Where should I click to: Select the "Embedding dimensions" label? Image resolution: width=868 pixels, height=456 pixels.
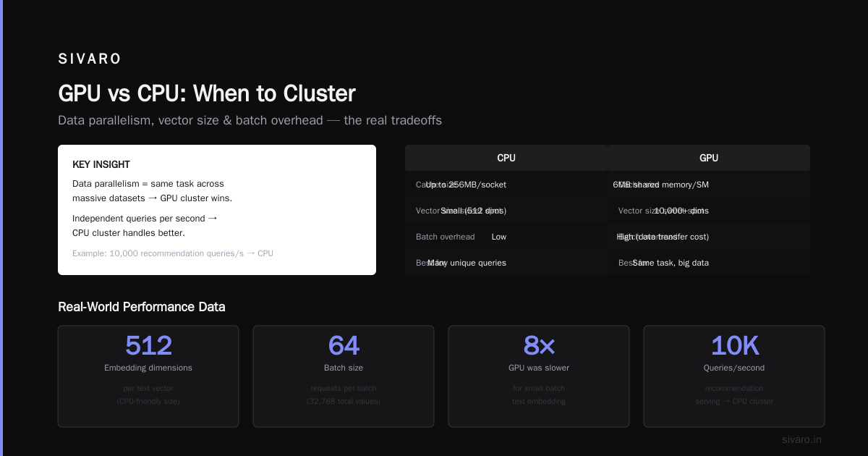[148, 368]
